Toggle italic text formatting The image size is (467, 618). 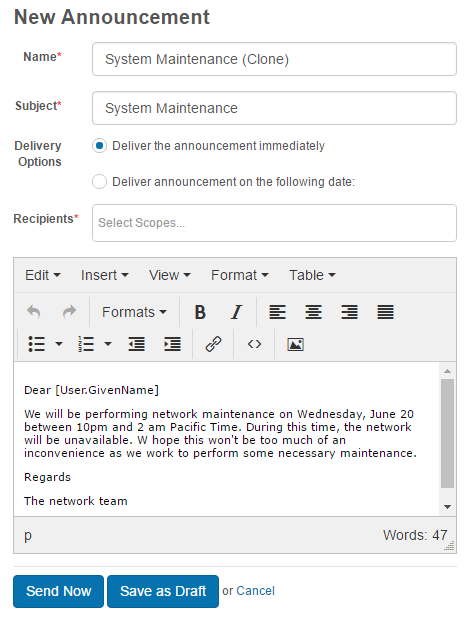(236, 312)
